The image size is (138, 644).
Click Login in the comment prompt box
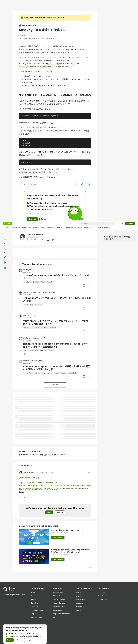coord(49,512)
